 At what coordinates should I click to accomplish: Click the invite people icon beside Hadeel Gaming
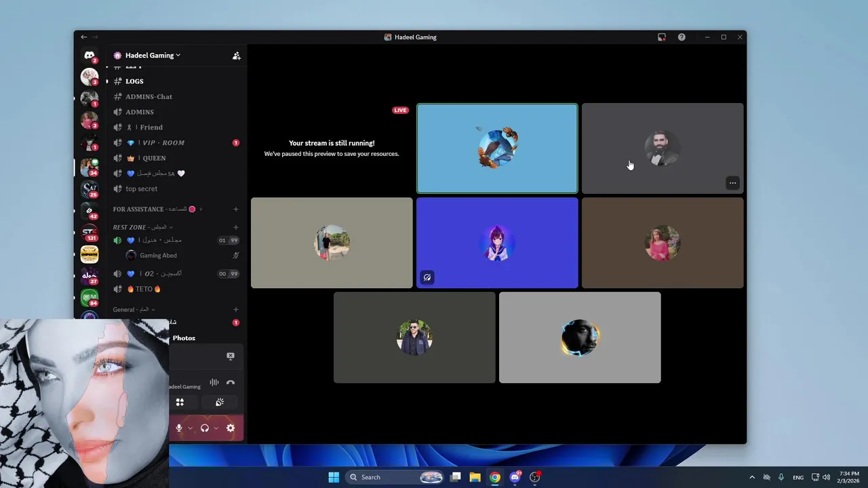pos(236,56)
